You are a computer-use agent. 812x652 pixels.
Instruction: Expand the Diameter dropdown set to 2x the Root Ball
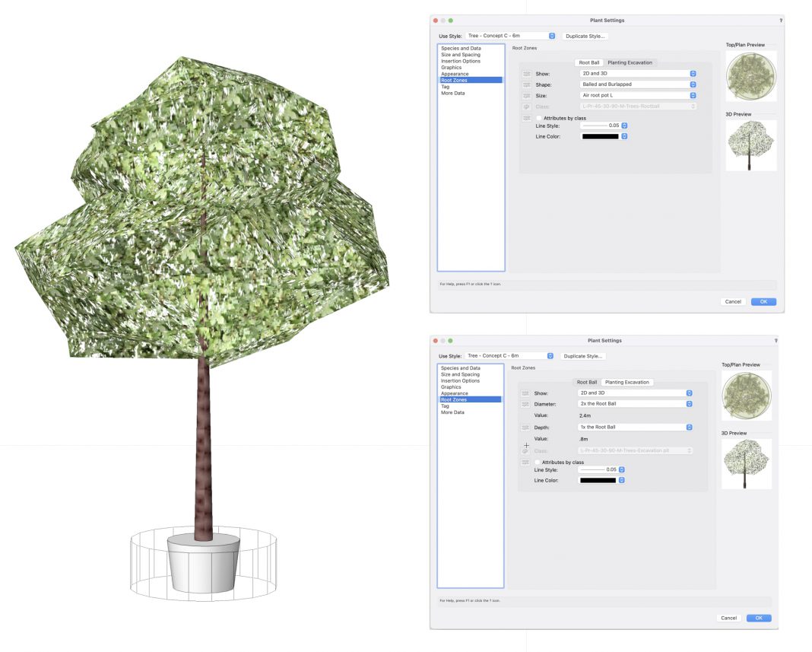[636, 404]
